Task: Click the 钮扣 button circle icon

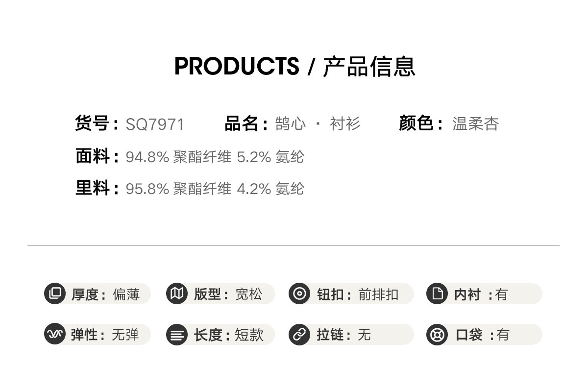Action: coord(299,294)
